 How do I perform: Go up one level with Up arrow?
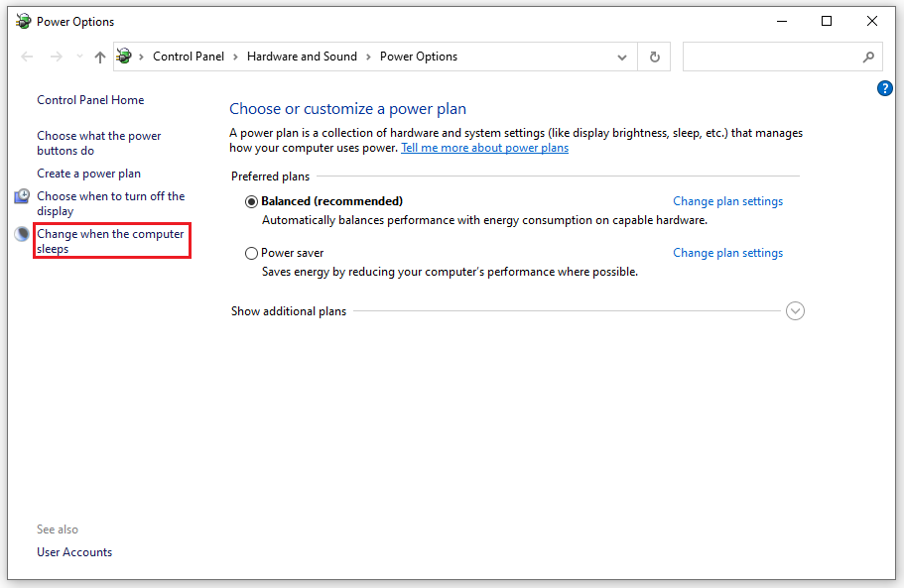coord(99,58)
